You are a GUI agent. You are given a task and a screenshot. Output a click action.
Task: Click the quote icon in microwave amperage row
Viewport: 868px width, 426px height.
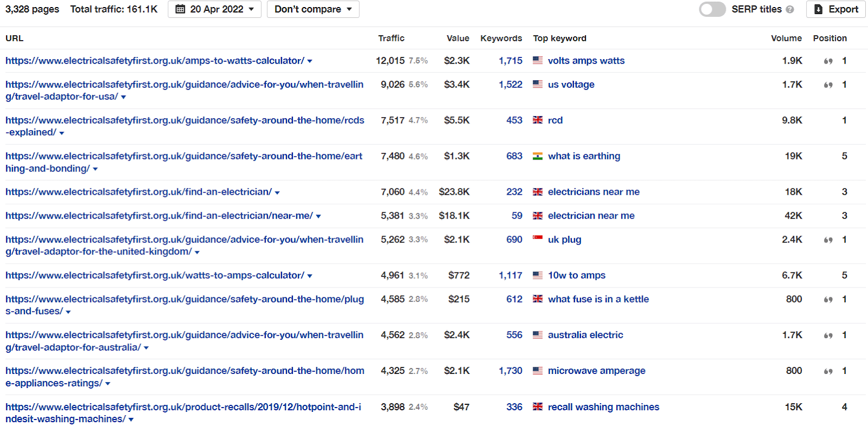pos(828,372)
